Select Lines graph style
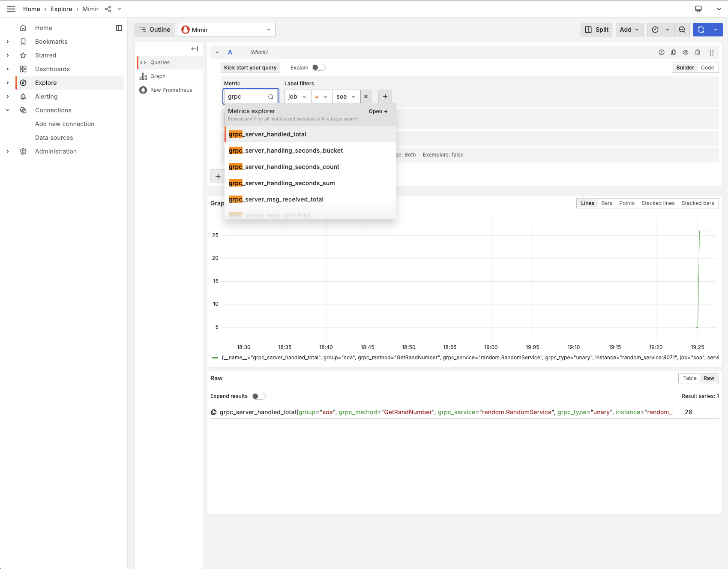The width and height of the screenshot is (728, 569). [587, 203]
